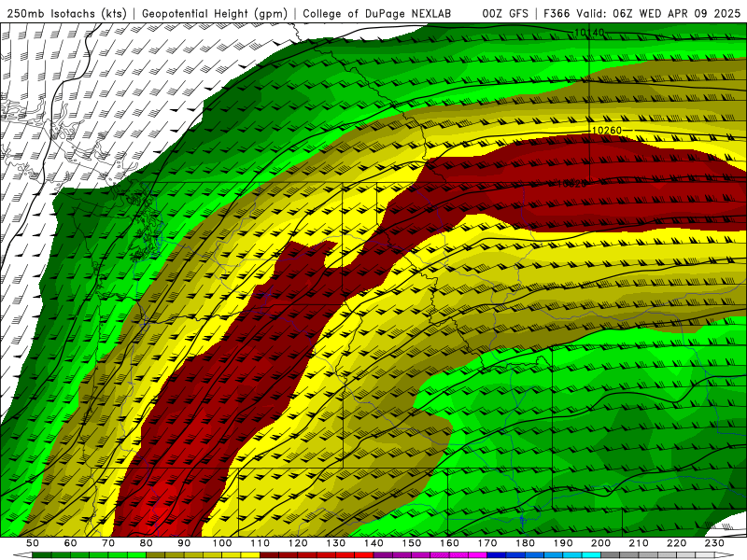This screenshot has width=747, height=560.
Task: Click the "00Z GFS" model run text
Action: pos(505,13)
